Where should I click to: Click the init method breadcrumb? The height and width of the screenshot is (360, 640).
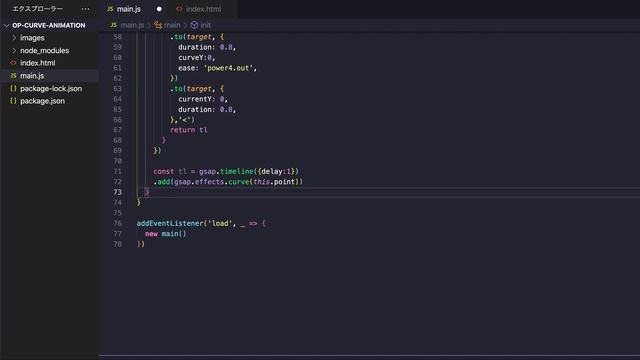205,25
